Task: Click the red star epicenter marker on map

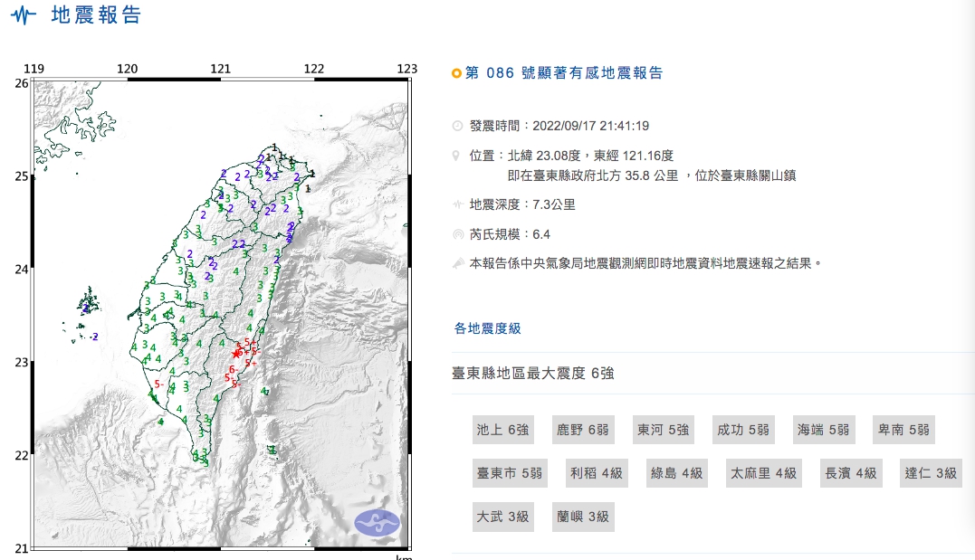Action: pyautogui.click(x=237, y=353)
